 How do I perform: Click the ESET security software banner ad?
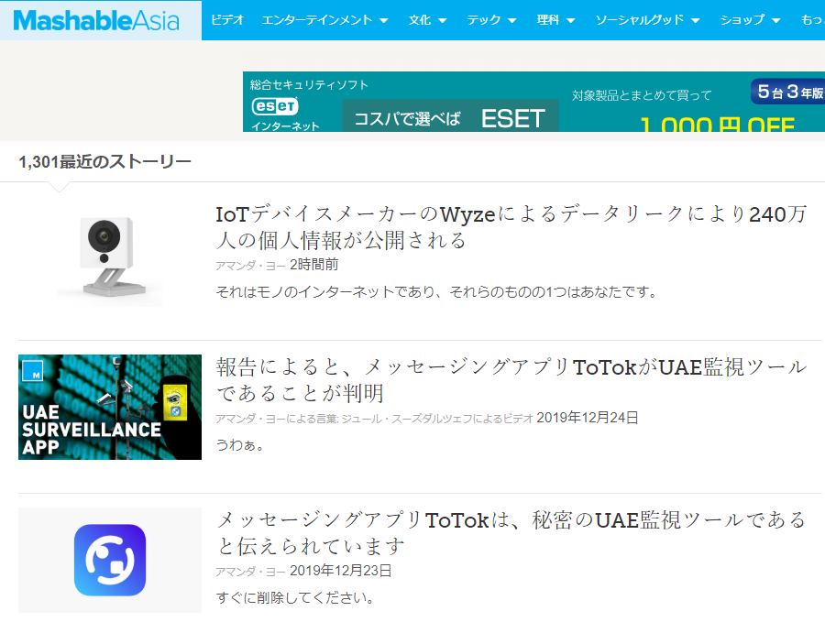533,102
